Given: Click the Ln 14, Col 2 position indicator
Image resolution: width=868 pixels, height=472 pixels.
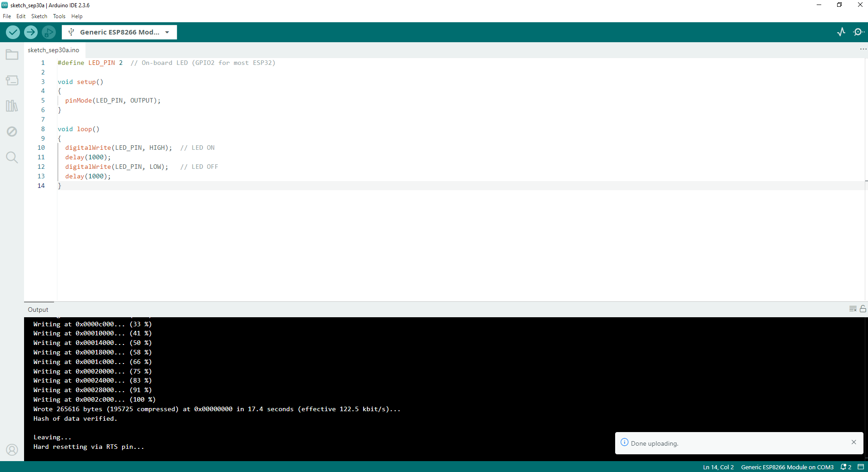Looking at the screenshot, I should tap(718, 467).
